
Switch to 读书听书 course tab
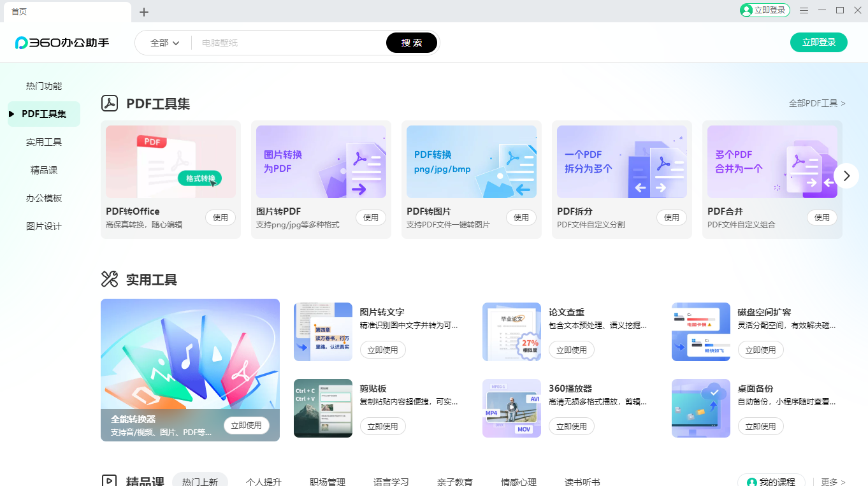582,482
